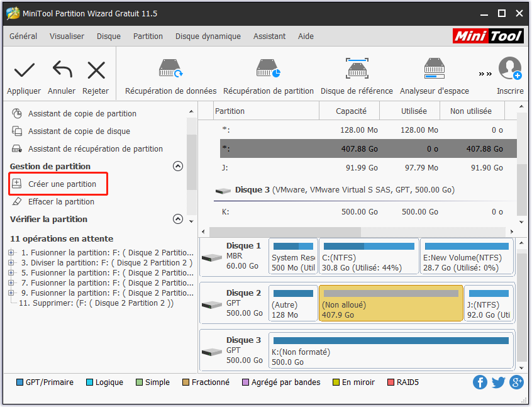Screen dimensions: 532x407
Task: Select Disque 3 GPT disk icon in map
Action: (x=212, y=352)
